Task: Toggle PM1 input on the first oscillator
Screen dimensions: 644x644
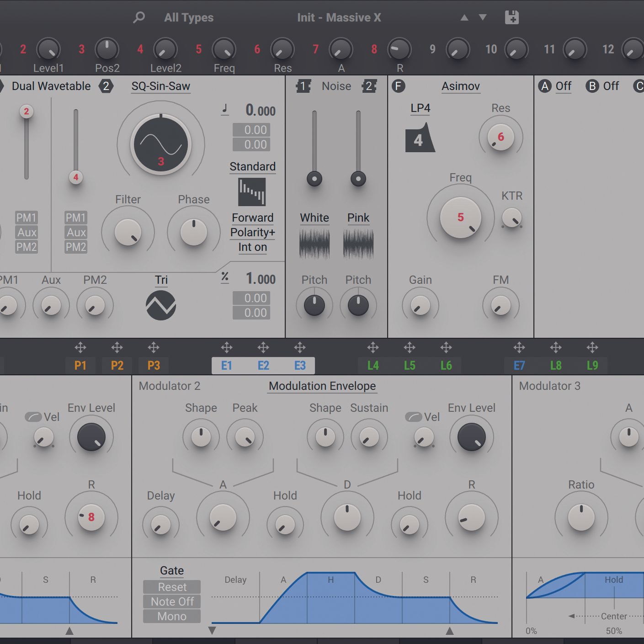Action: 27,218
